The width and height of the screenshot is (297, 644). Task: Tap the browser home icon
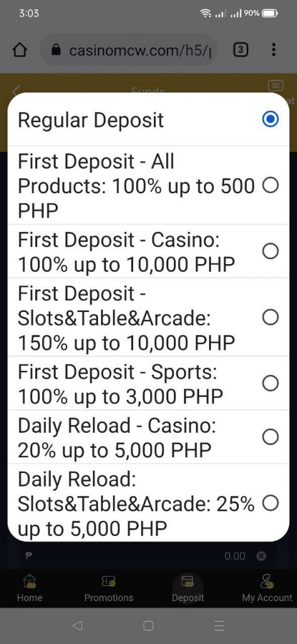[19, 50]
